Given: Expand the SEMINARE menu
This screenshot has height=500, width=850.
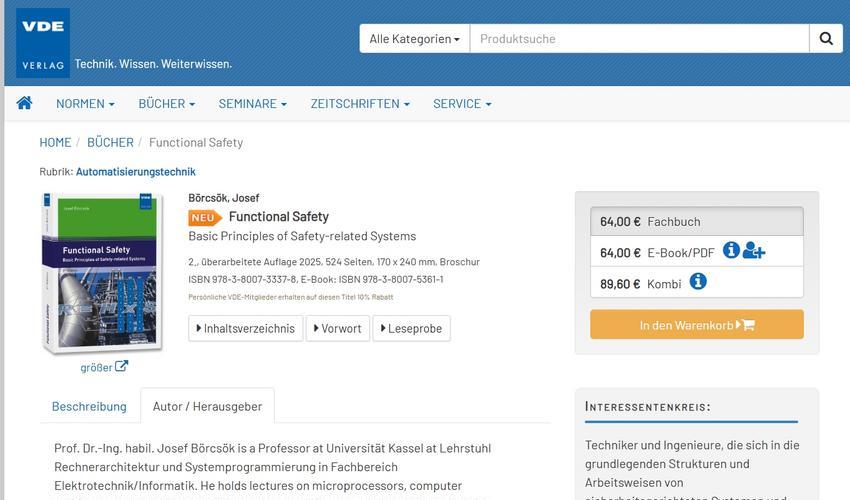Looking at the screenshot, I should coord(253,104).
